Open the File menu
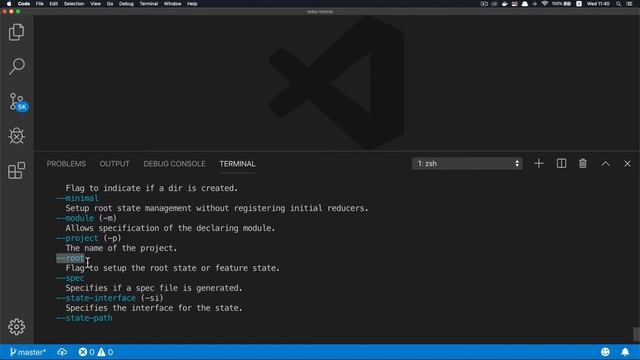Viewport: 640px width, 360px height. (40, 4)
